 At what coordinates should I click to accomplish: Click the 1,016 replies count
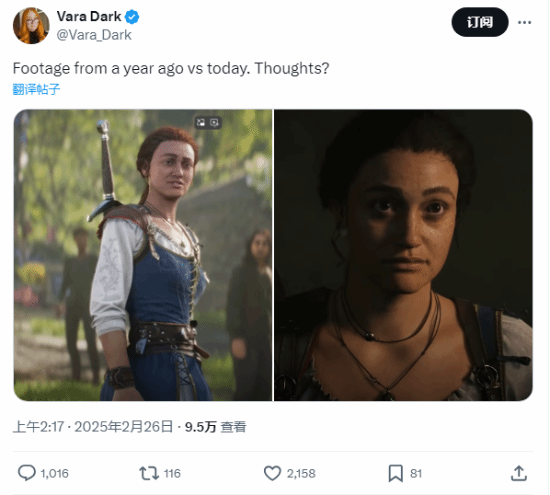[54, 473]
